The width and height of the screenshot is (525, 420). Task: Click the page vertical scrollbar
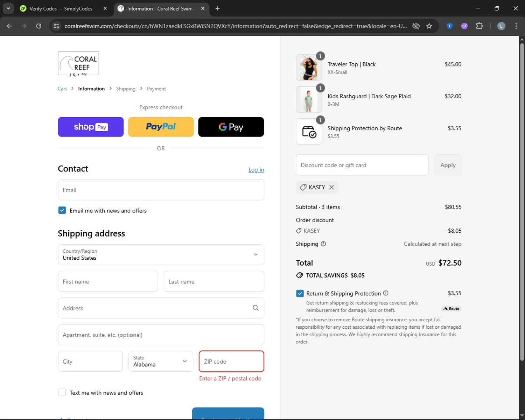point(522,201)
